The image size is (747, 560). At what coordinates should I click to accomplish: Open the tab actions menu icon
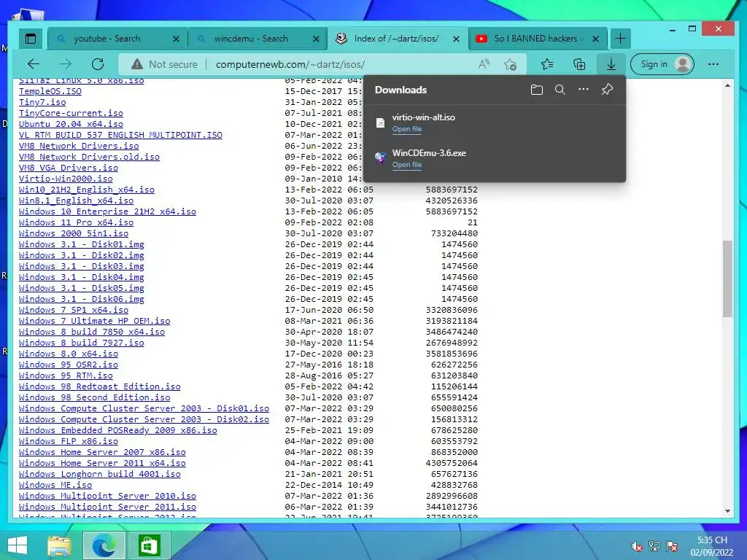31,39
